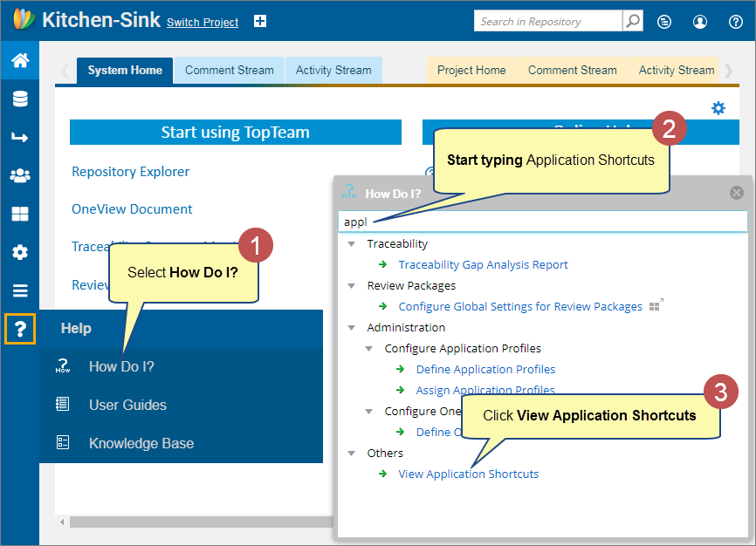Click the horizontal scrollbar left arrow
Viewport: 756px width, 546px height.
coord(62,522)
